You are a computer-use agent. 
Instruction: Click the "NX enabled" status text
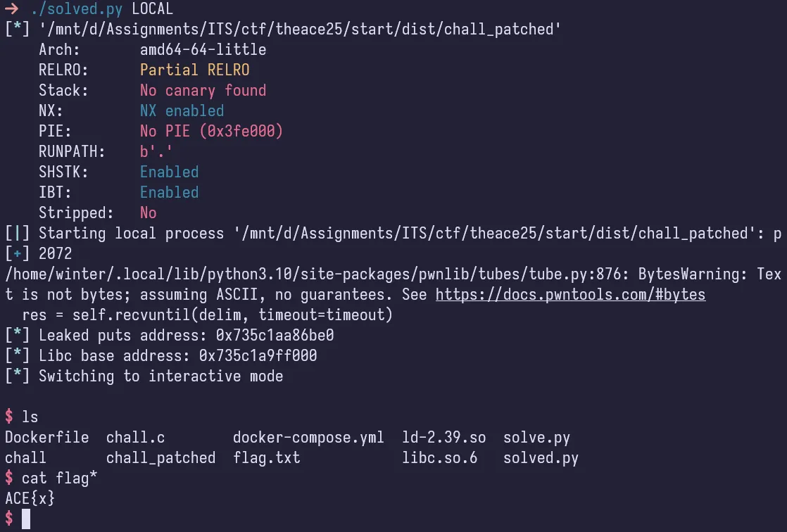182,110
